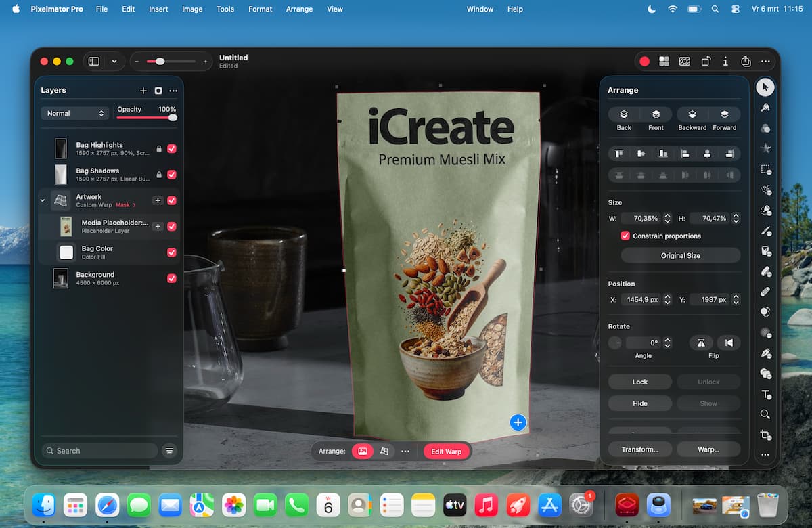Click the Lock button
The image size is (812, 528).
[640, 382]
